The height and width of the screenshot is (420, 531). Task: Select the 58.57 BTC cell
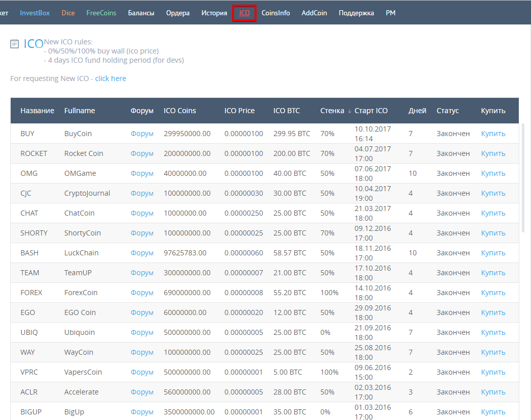[x=290, y=253]
